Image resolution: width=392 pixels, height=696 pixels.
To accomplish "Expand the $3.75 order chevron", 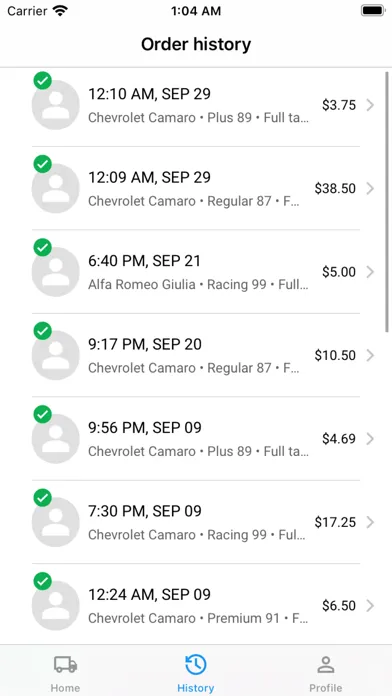I will [x=370, y=105].
